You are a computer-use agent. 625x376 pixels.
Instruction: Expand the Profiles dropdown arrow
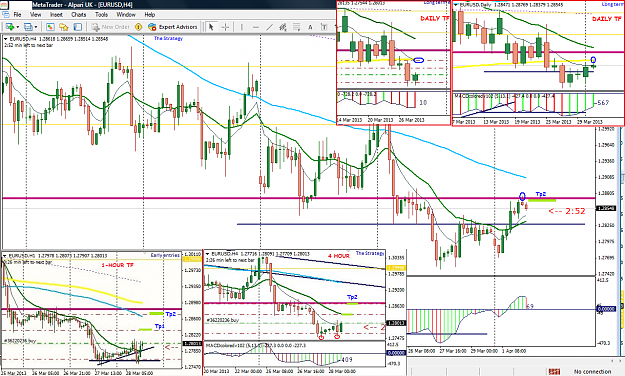coord(35,27)
